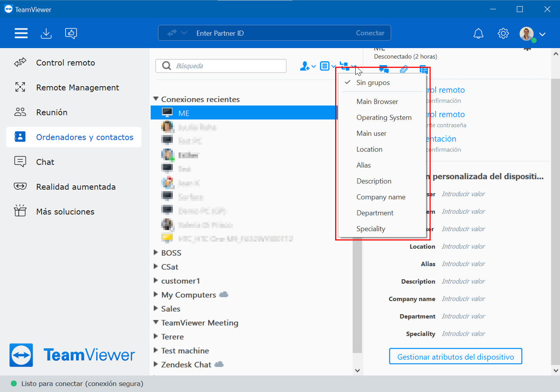Click the Enter Partner ID field
Image resolution: width=560 pixels, height=392 pixels.
[273, 33]
